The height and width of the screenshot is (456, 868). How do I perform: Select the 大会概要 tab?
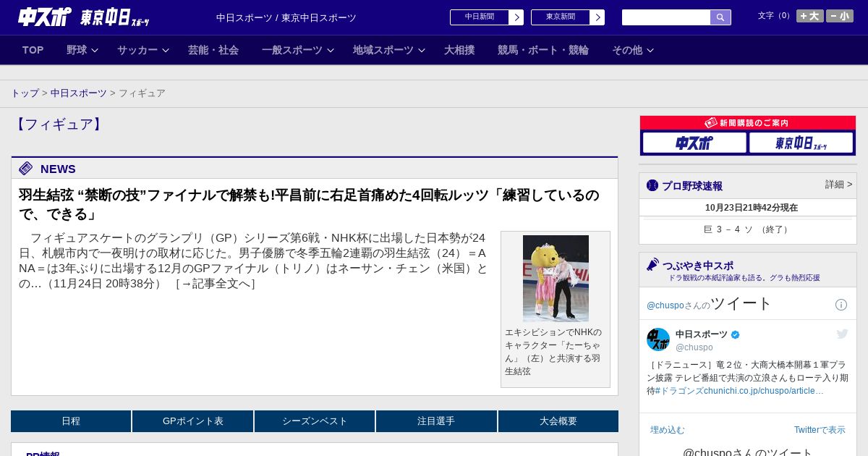[x=558, y=421]
